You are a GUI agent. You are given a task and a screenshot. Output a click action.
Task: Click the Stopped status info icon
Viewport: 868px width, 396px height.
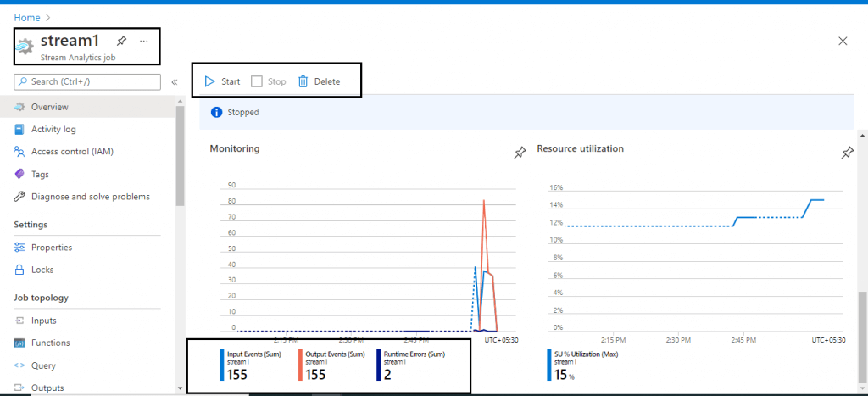[x=216, y=112]
